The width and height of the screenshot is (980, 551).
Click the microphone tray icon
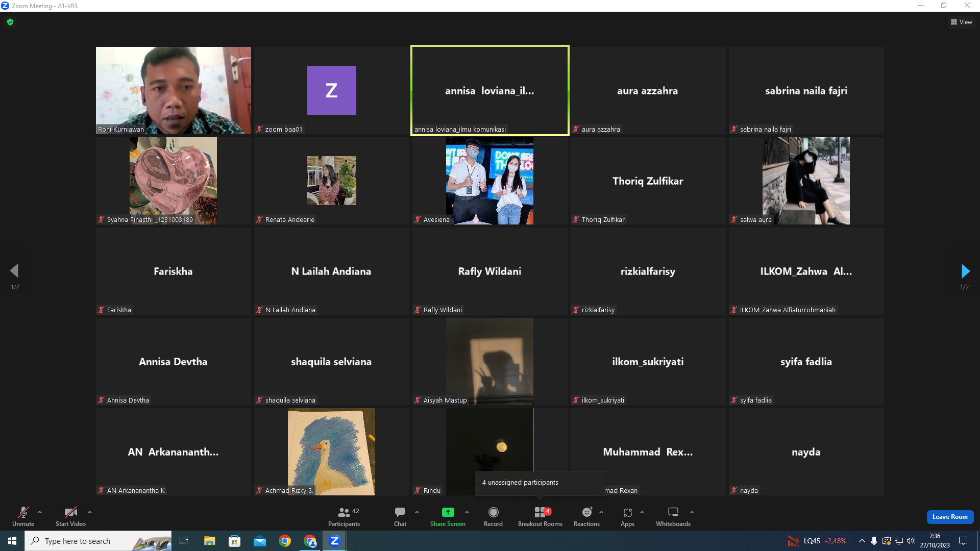tap(874, 541)
